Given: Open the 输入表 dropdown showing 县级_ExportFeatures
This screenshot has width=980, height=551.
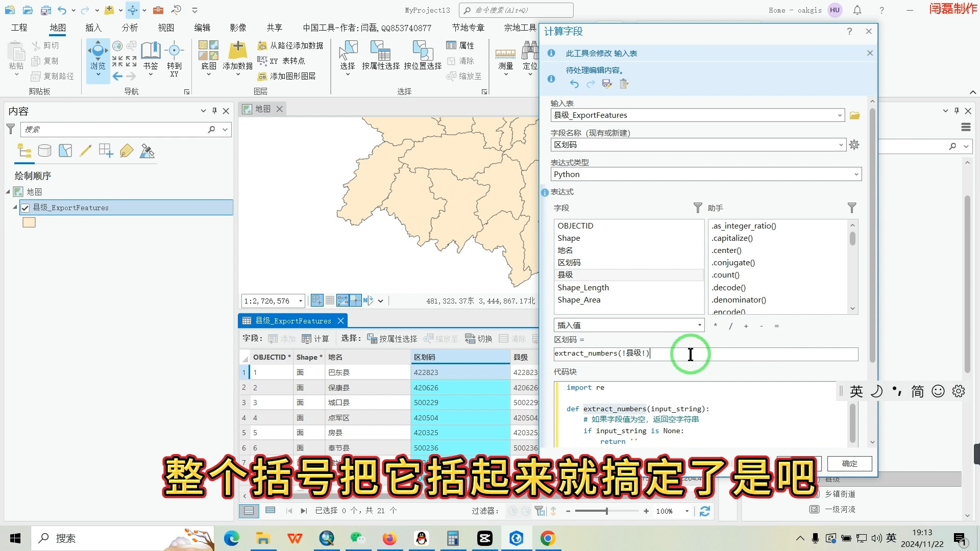Looking at the screenshot, I should 840,115.
